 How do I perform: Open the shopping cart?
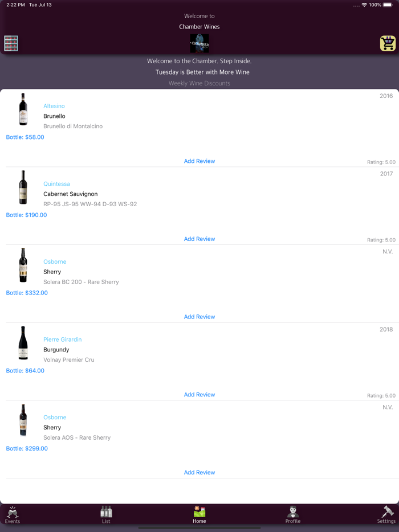tap(386, 43)
